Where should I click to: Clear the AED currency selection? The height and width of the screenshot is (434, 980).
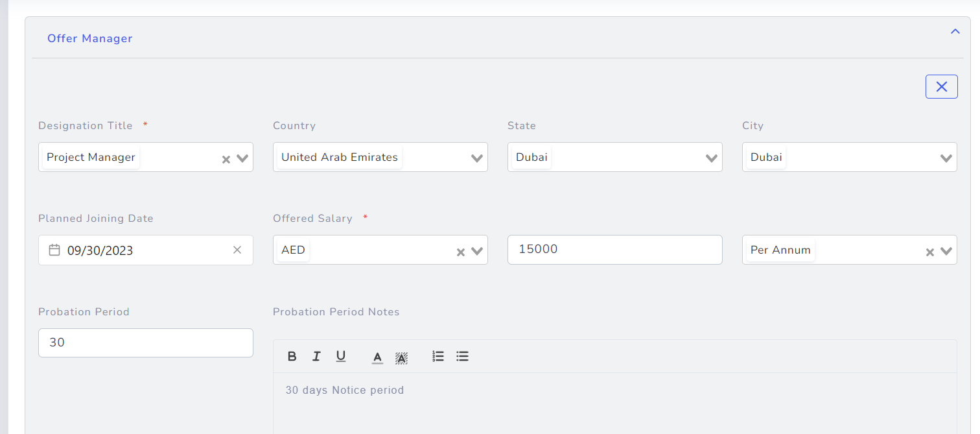click(460, 250)
